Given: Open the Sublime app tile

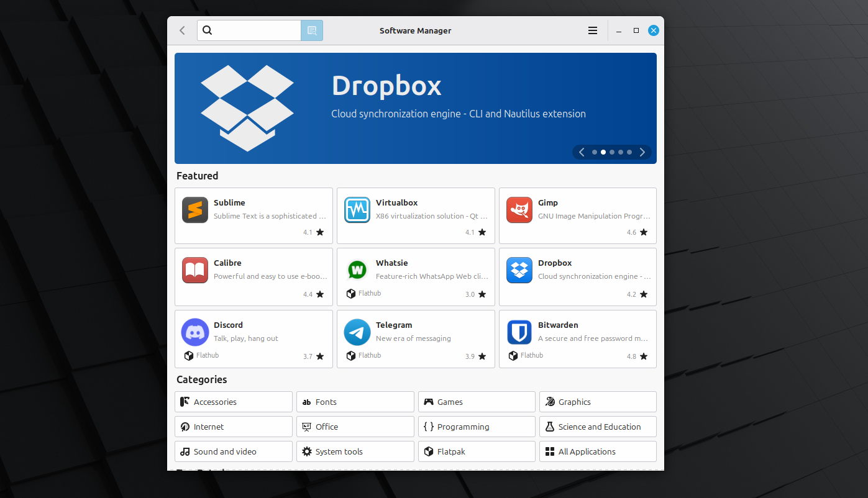Looking at the screenshot, I should point(254,215).
